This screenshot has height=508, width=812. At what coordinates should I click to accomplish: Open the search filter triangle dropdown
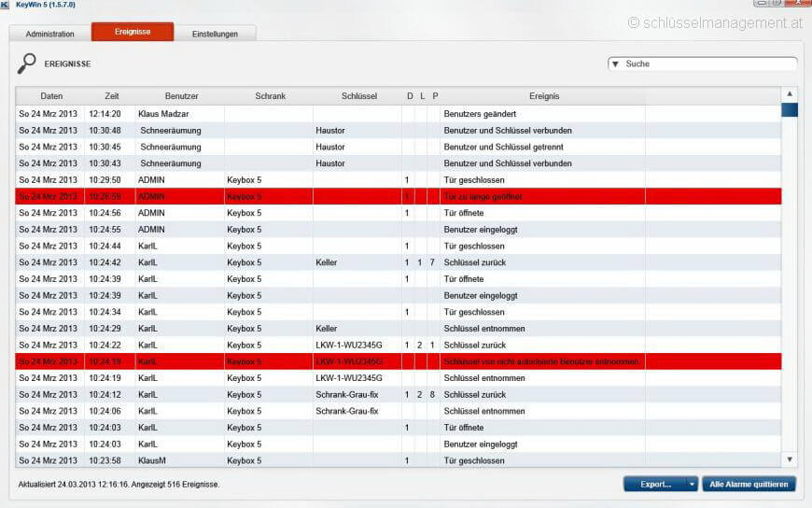click(x=616, y=64)
